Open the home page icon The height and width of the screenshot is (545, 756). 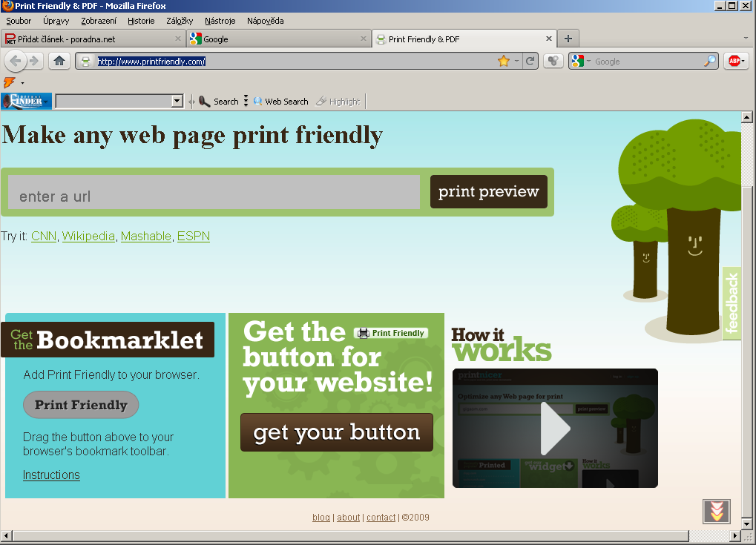(59, 62)
